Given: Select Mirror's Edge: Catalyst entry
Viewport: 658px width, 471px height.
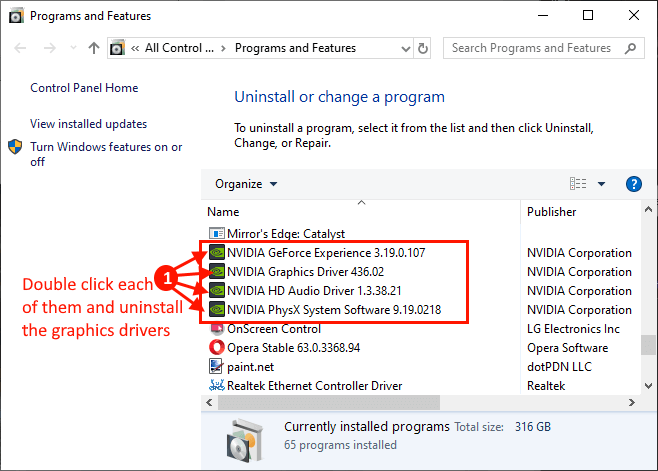Looking at the screenshot, I should (286, 233).
